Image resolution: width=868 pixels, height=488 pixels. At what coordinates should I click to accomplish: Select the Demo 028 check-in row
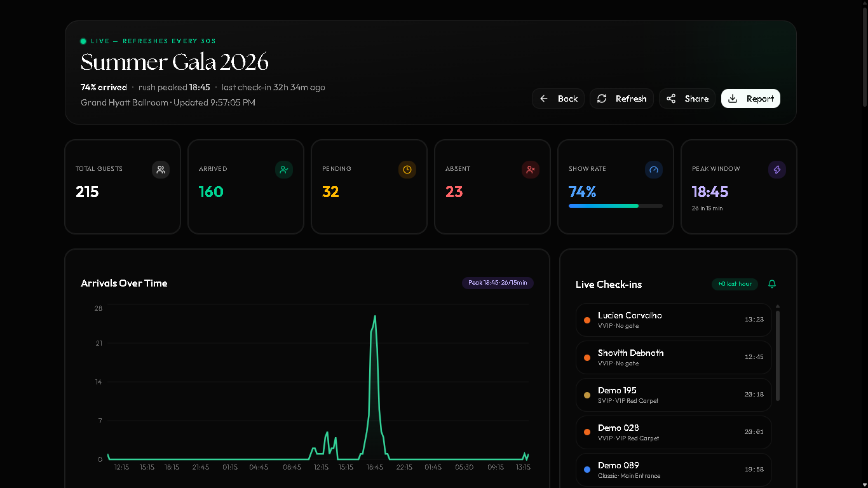pos(674,432)
